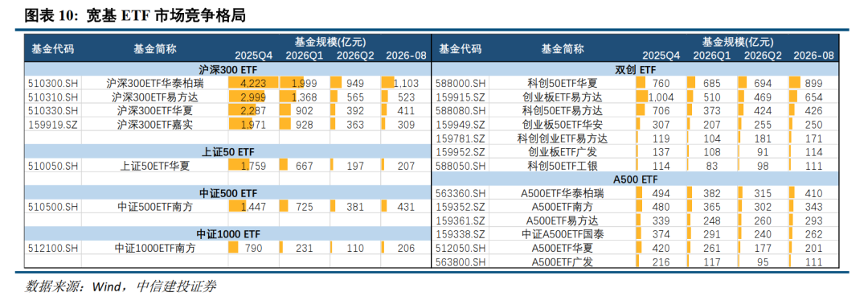Select fund name 中证500ETF南方
Image resolution: width=868 pixels, height=305 pixels.
(x=155, y=206)
